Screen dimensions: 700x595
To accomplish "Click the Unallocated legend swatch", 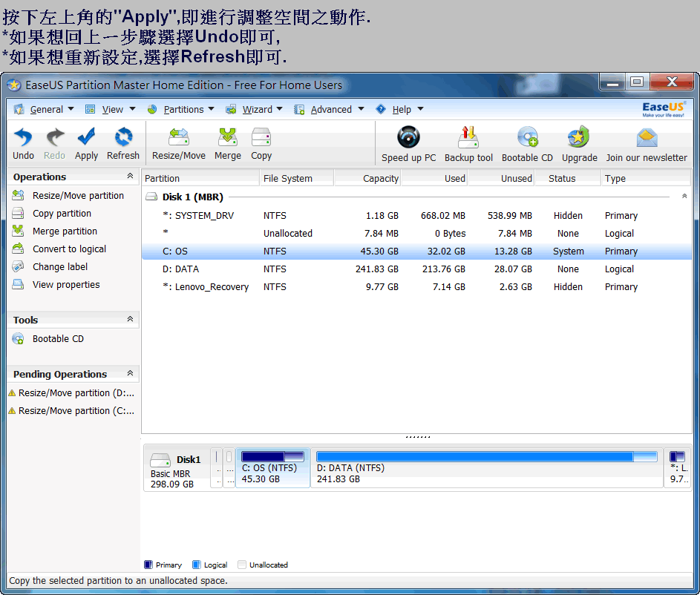I will (242, 565).
